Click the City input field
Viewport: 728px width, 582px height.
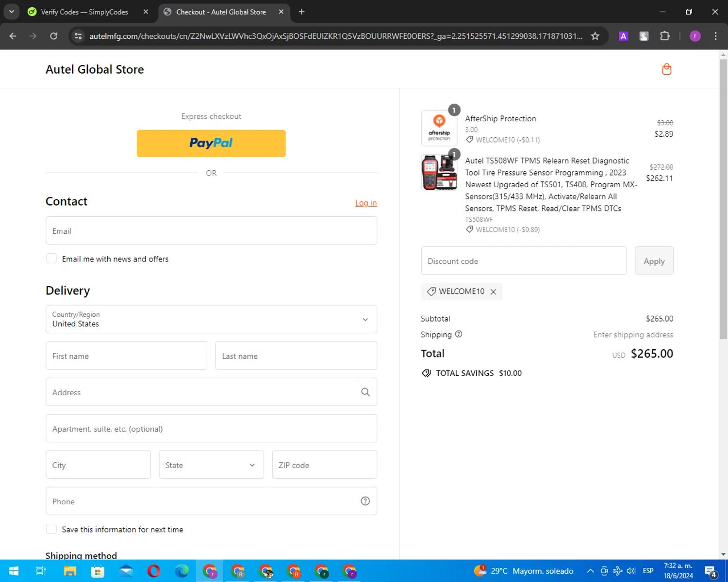pyautogui.click(x=98, y=465)
